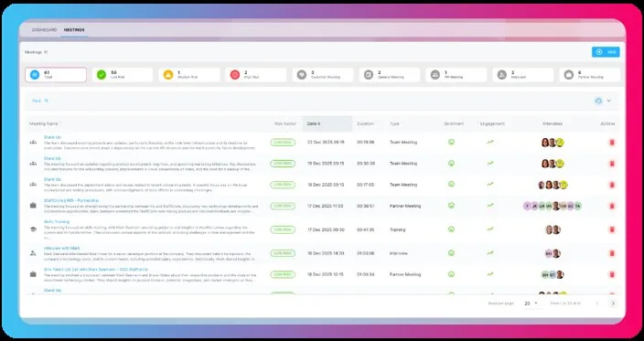Sort by the Risk Factor column header
This screenshot has height=341, width=644.
285,123
